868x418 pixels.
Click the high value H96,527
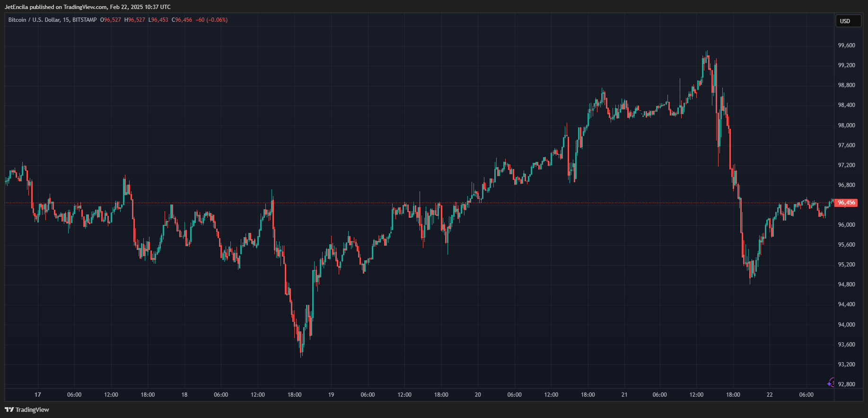point(135,20)
